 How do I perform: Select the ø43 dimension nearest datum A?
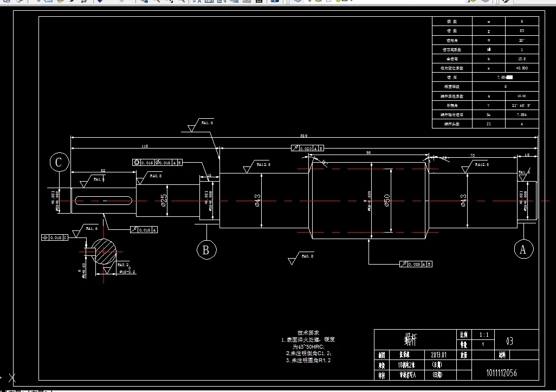click(463, 201)
